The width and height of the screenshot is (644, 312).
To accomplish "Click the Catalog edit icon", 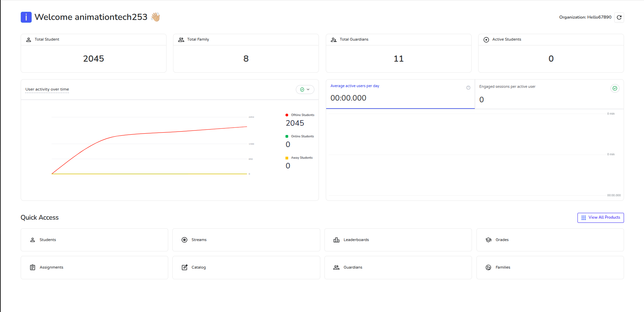I will coord(184,267).
